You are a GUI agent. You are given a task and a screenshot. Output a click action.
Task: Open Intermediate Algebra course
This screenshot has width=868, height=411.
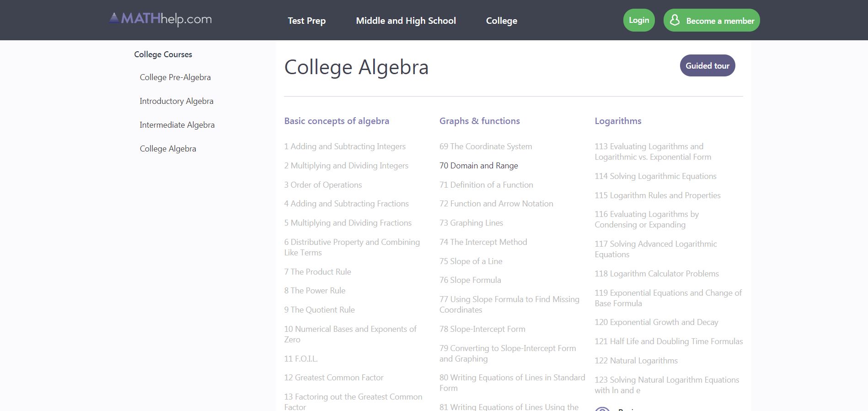point(177,124)
